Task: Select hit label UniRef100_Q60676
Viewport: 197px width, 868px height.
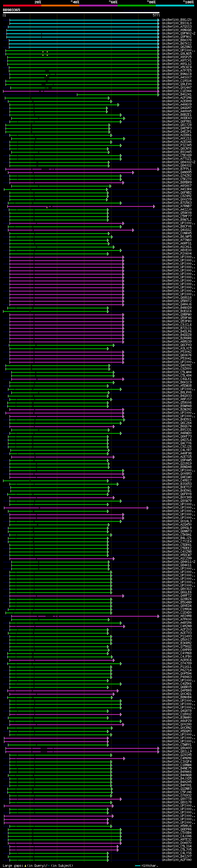Action: (x=177, y=355)
